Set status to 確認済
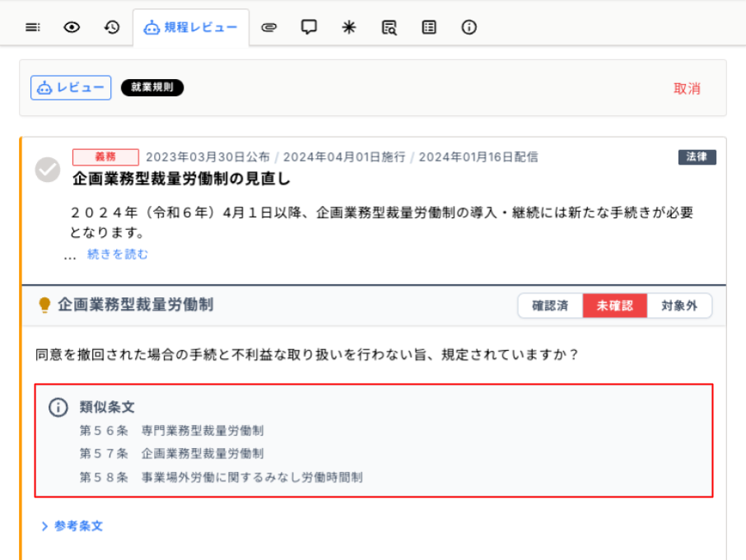Viewport: 746px width, 560px height. (x=550, y=306)
